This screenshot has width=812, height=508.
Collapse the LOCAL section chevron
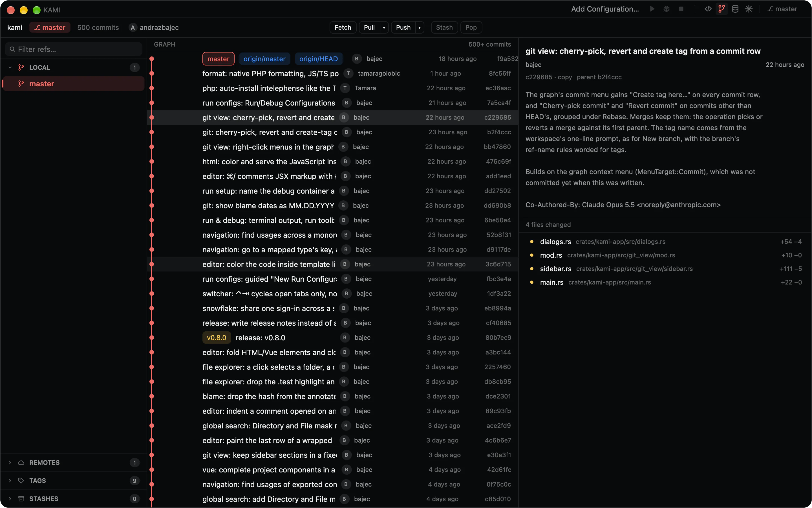click(x=10, y=67)
